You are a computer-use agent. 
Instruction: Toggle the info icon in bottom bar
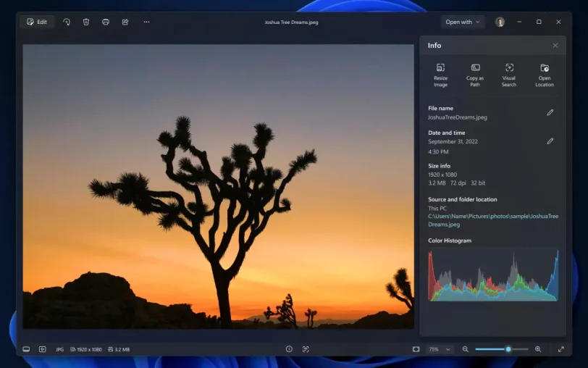click(x=289, y=349)
